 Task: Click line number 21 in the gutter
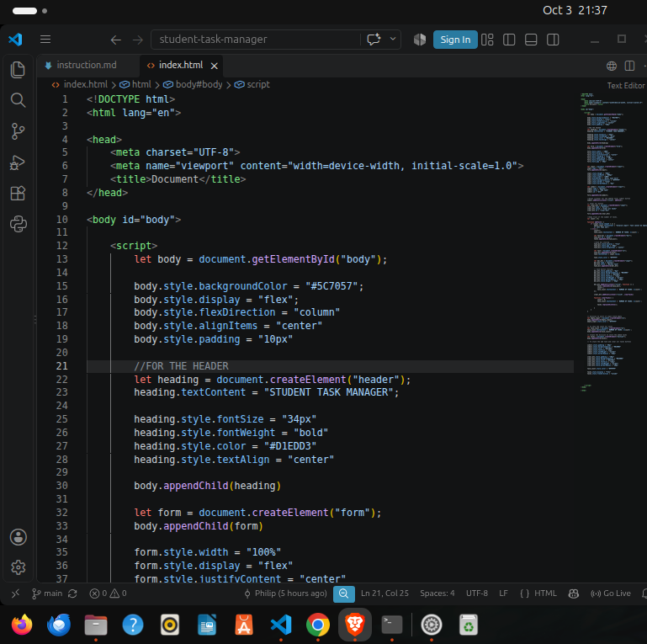62,366
